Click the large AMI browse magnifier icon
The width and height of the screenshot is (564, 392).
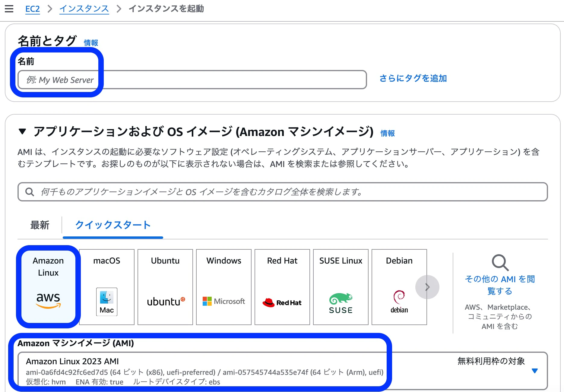pyautogui.click(x=500, y=263)
